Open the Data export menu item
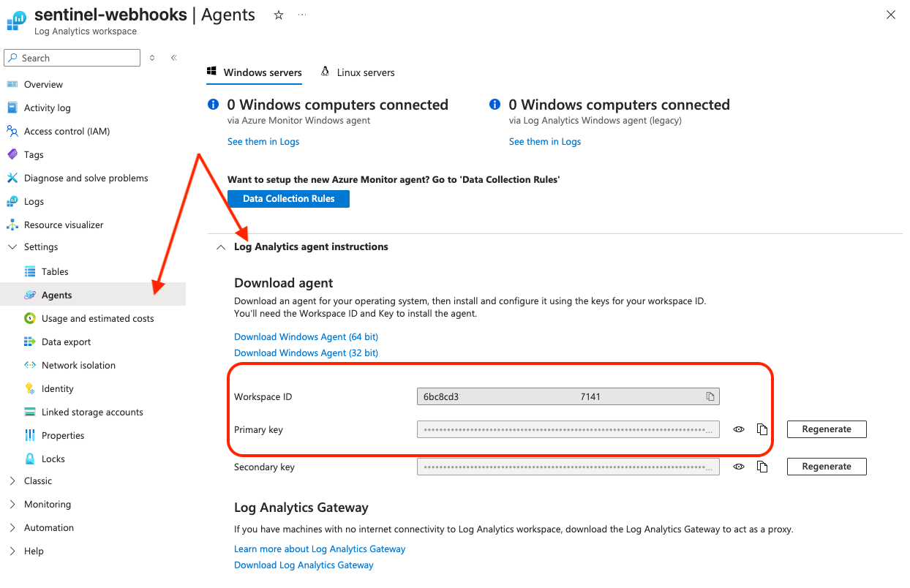The image size is (910, 588). pos(67,342)
